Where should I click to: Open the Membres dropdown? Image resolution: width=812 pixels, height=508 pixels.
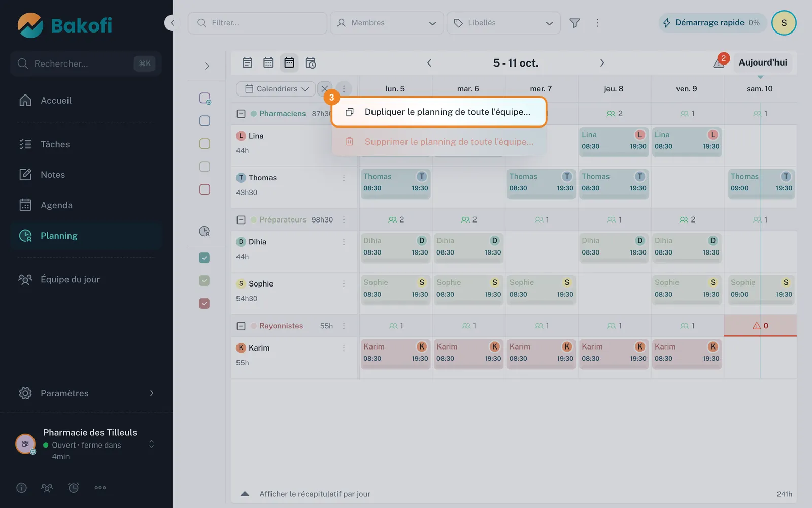(x=387, y=23)
